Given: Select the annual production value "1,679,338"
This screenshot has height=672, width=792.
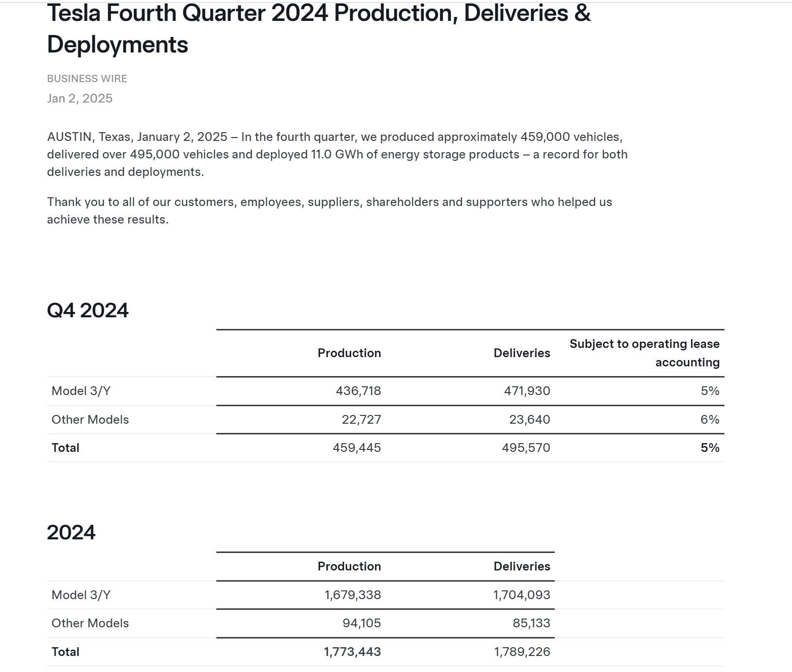Looking at the screenshot, I should (x=352, y=595).
